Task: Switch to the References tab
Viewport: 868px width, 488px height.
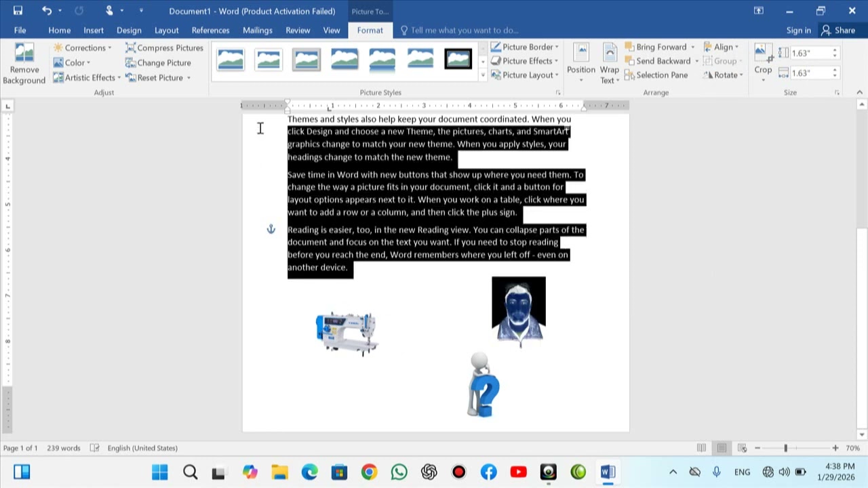Action: click(210, 30)
